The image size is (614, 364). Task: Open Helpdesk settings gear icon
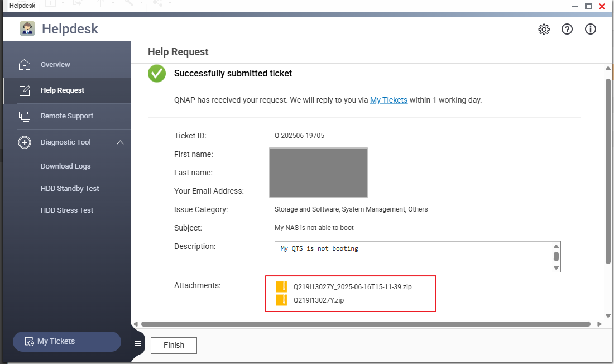544,30
